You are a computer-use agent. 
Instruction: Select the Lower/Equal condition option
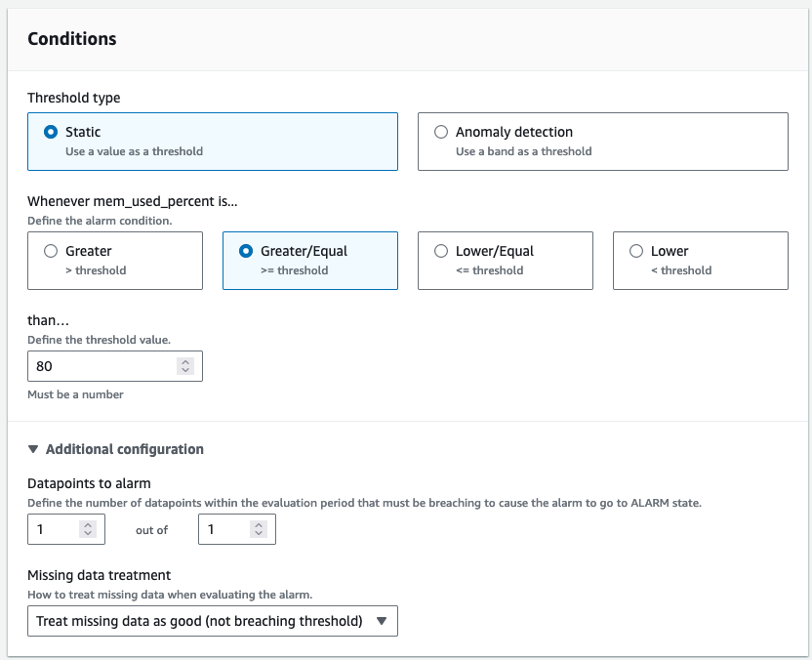click(x=441, y=251)
